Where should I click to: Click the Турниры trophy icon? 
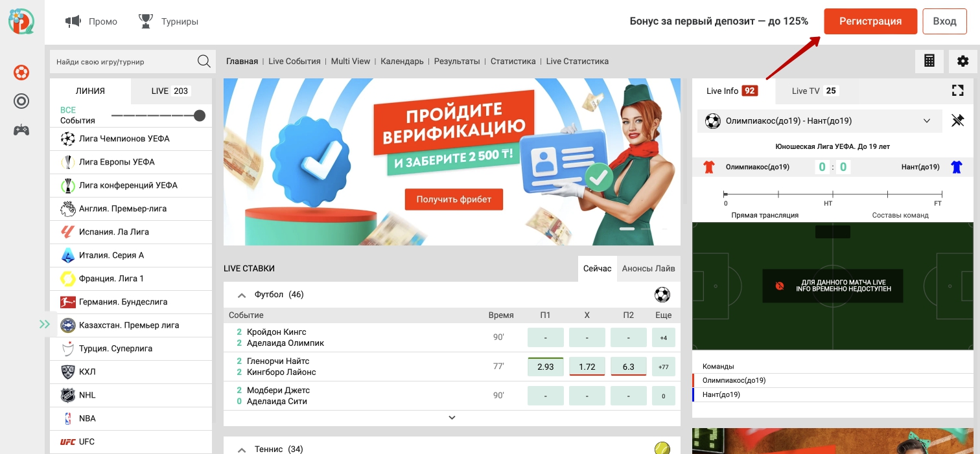coord(145,21)
